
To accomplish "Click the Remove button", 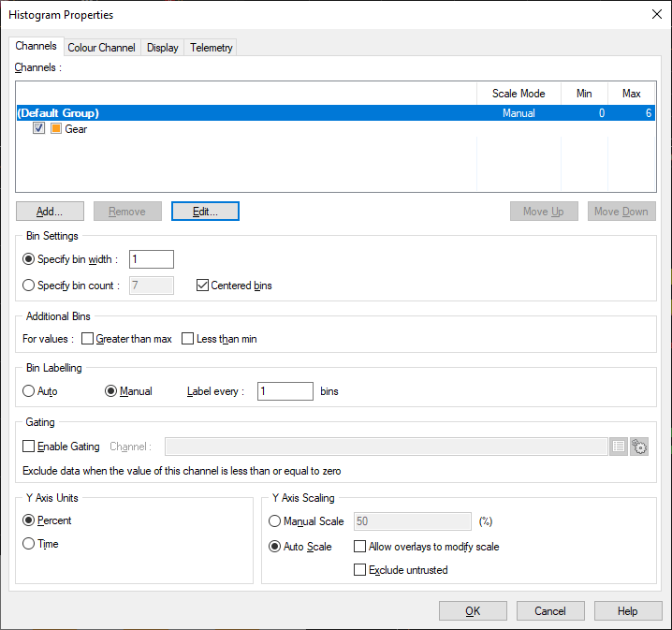I will coord(127,212).
